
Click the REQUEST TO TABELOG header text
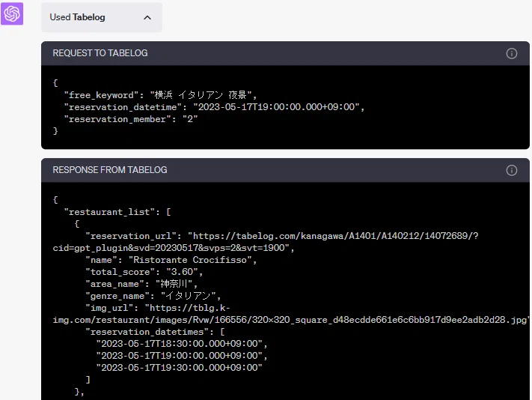[100, 53]
